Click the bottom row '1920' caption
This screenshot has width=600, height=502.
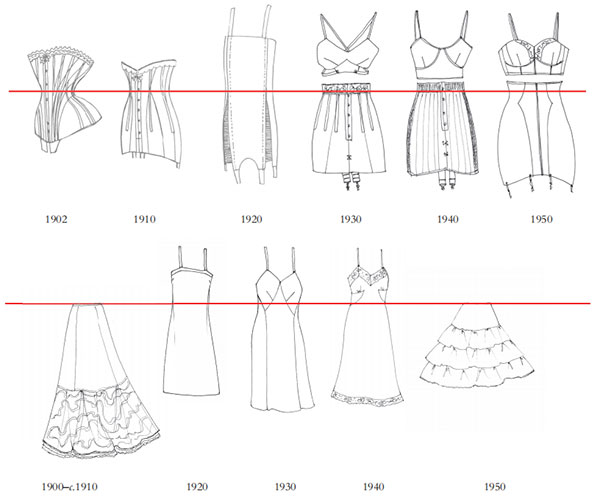pyautogui.click(x=197, y=487)
